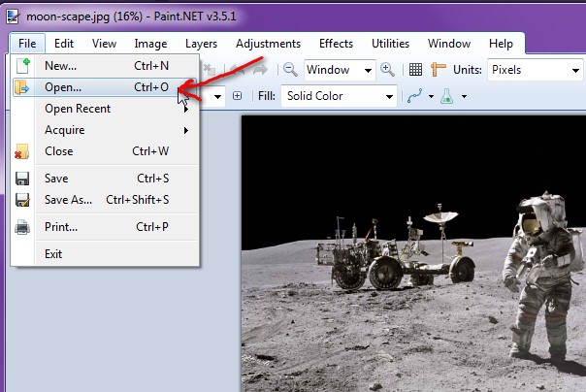Choose Open... from the File menu
586x392 pixels.
coord(105,87)
